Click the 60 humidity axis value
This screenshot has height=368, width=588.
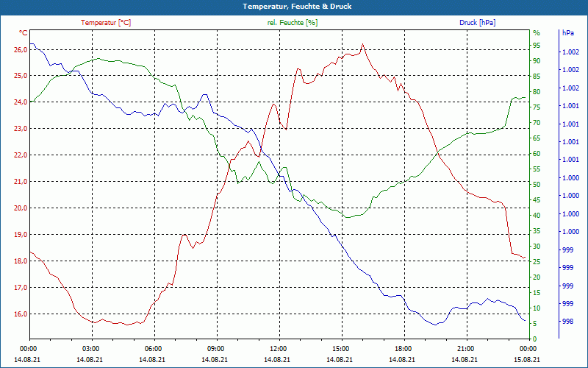click(x=537, y=154)
